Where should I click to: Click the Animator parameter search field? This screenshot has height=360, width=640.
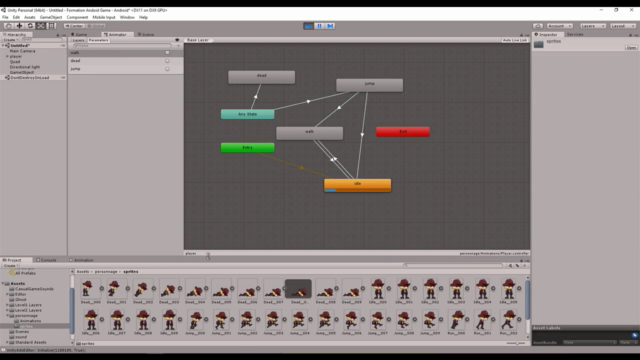(122, 46)
